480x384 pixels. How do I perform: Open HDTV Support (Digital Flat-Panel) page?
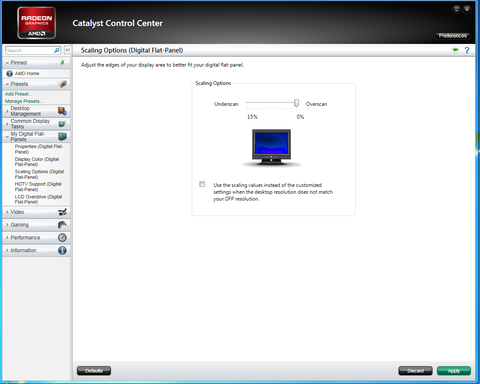click(x=38, y=187)
